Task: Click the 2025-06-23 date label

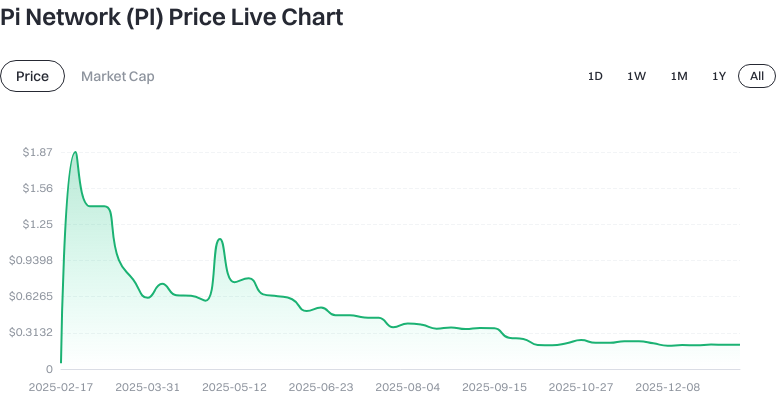Action: point(321,386)
